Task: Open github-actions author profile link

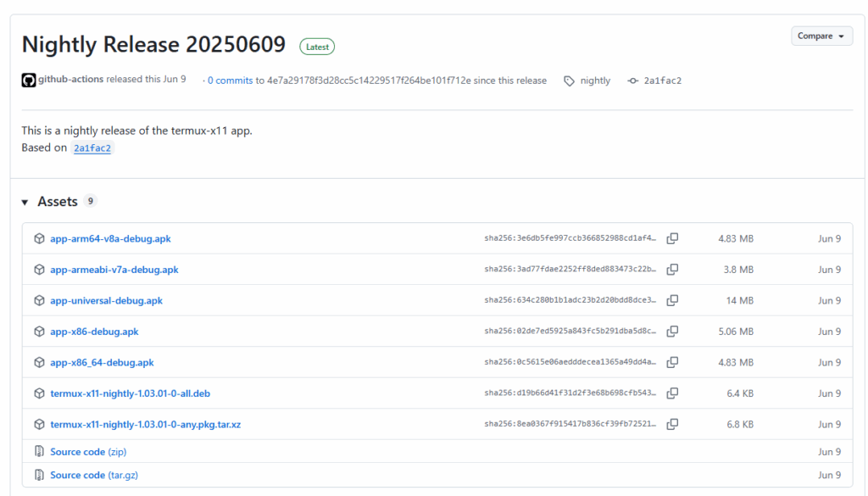Action: [x=70, y=79]
